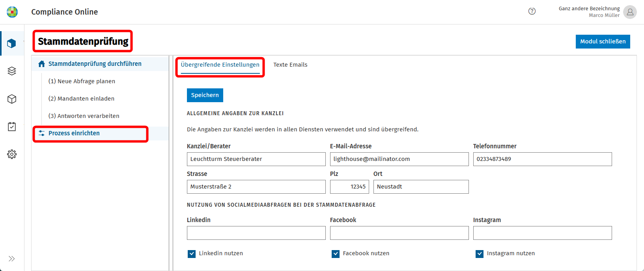Open the settings gear sidebar icon
Viewport: 644px width, 271px height.
[12, 154]
